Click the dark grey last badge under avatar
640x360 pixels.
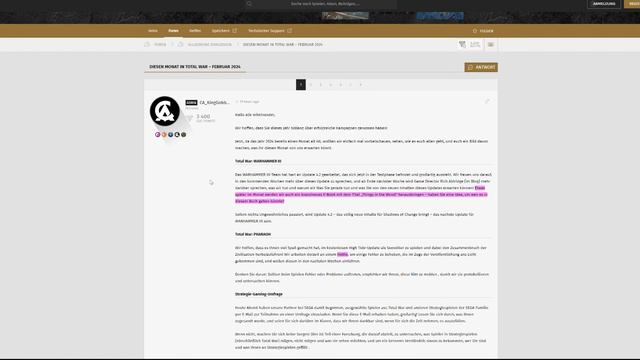[184, 134]
